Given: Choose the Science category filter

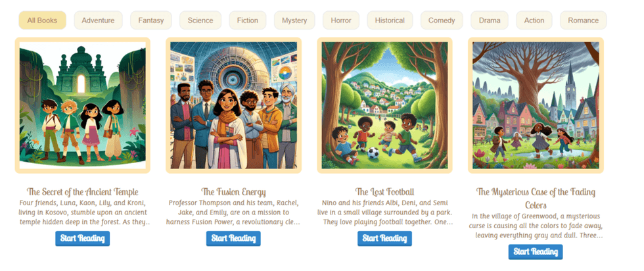Looking at the screenshot, I should [x=200, y=20].
